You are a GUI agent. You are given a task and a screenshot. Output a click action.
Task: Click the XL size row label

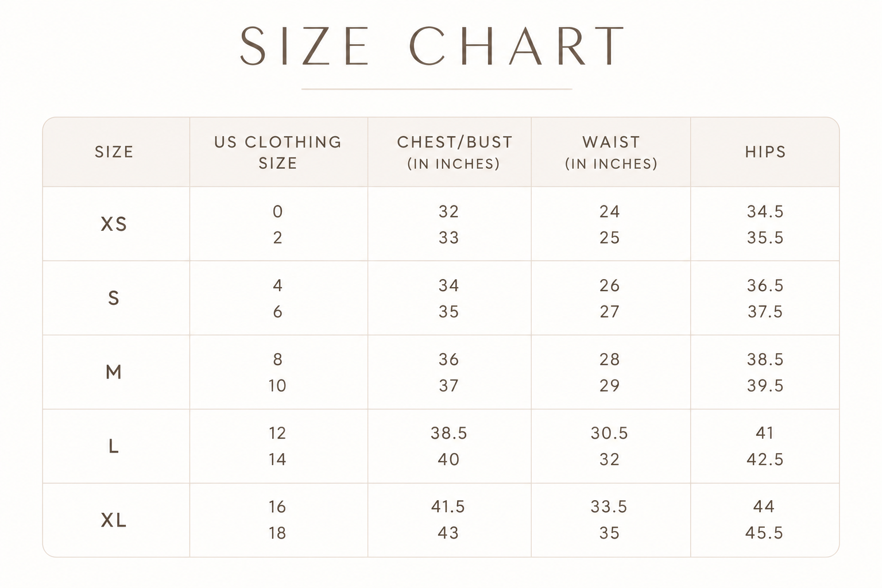click(114, 520)
